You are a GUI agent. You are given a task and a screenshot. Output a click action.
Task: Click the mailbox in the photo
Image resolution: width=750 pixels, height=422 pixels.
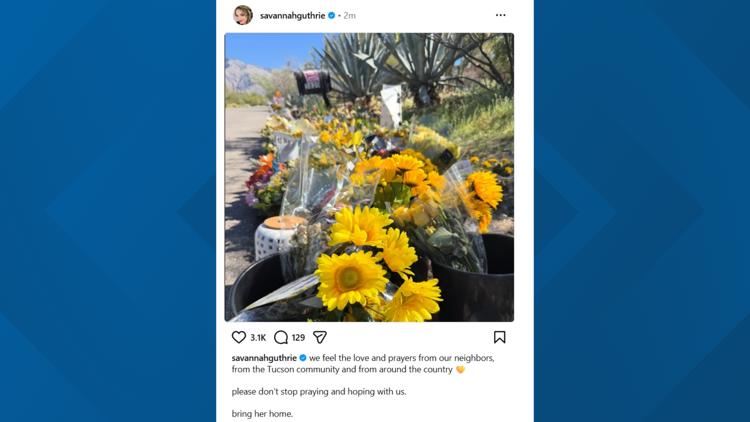[x=313, y=82]
